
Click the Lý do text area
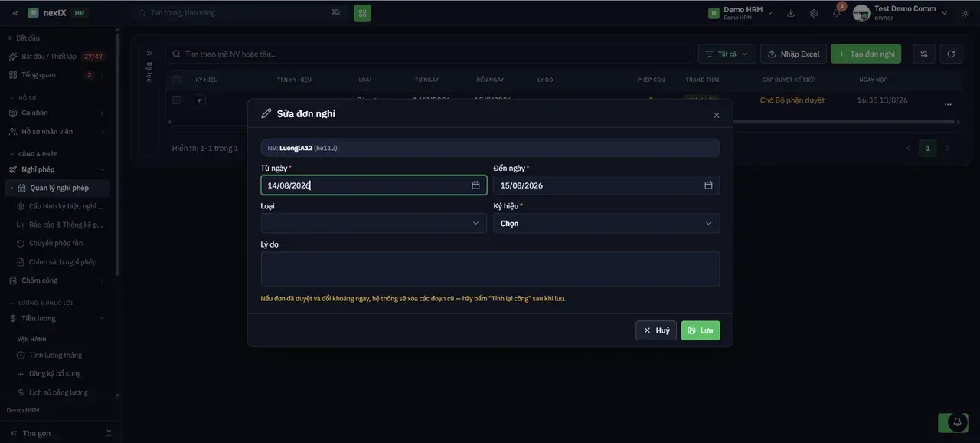(490, 269)
